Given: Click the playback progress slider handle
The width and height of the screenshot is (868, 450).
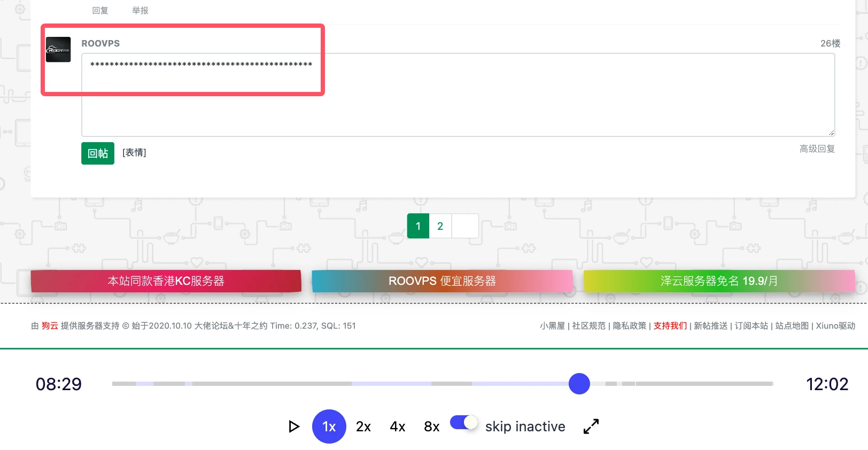Looking at the screenshot, I should pos(579,384).
